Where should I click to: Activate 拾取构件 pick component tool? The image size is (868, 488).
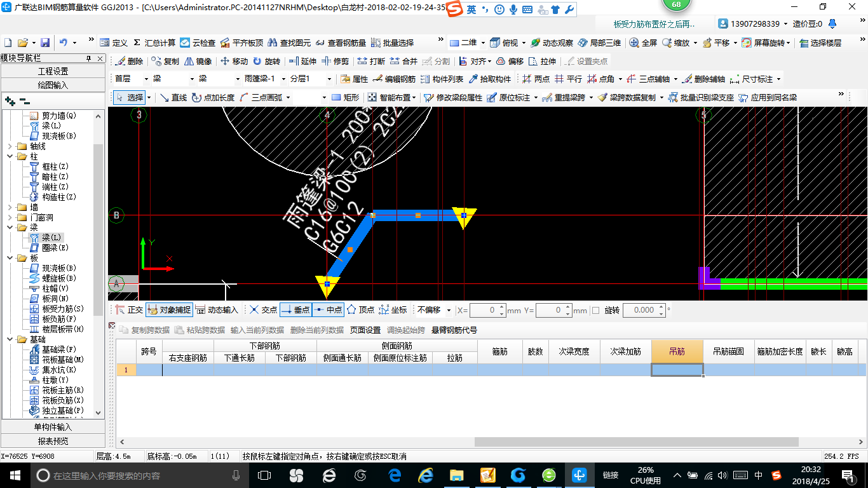[x=489, y=79]
